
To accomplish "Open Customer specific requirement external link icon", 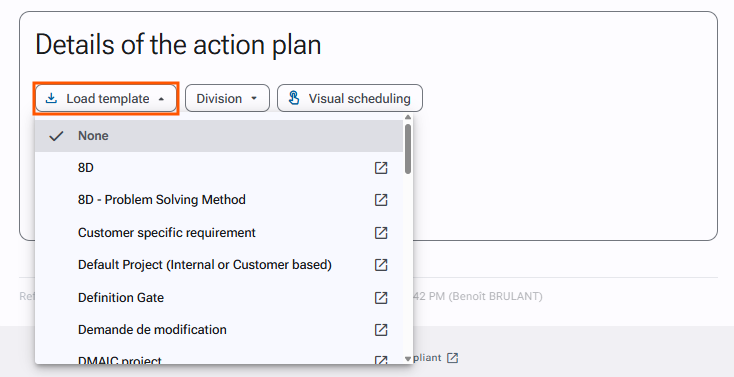I will tap(381, 233).
